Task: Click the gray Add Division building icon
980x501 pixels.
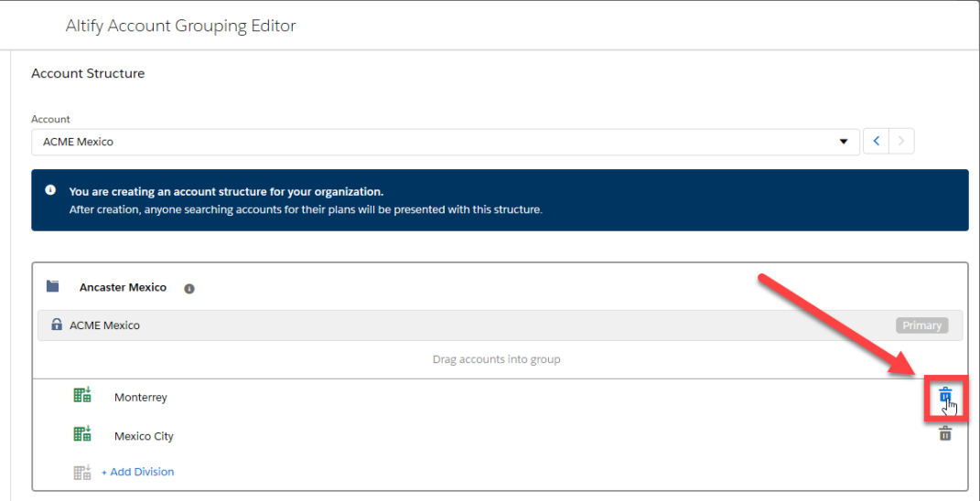Action: pos(82,472)
